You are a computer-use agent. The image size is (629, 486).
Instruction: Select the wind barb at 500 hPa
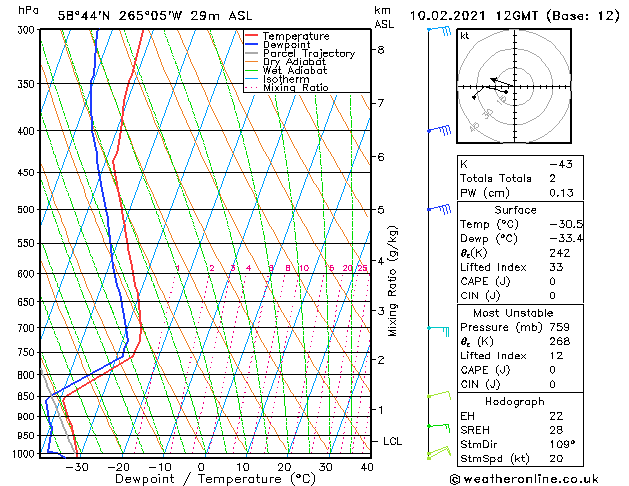(x=439, y=209)
